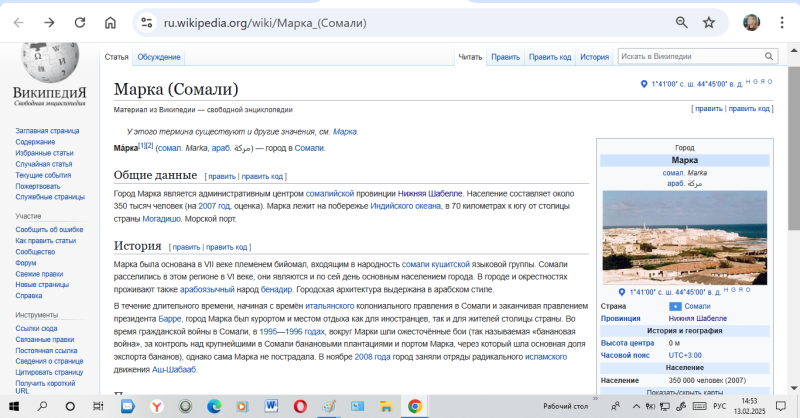Open the Править tab

[x=505, y=57]
